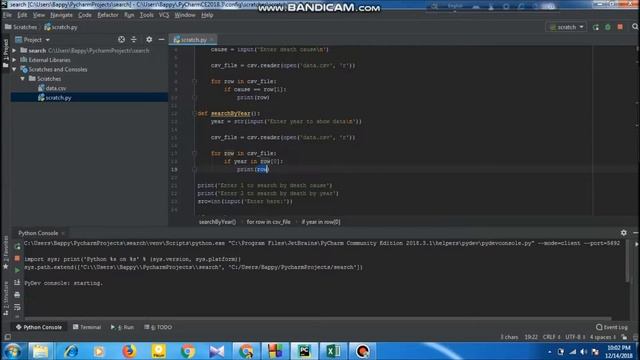640x360 pixels.
Task: Click the scroll-from-source target icon in Project panel
Action: coord(121,40)
